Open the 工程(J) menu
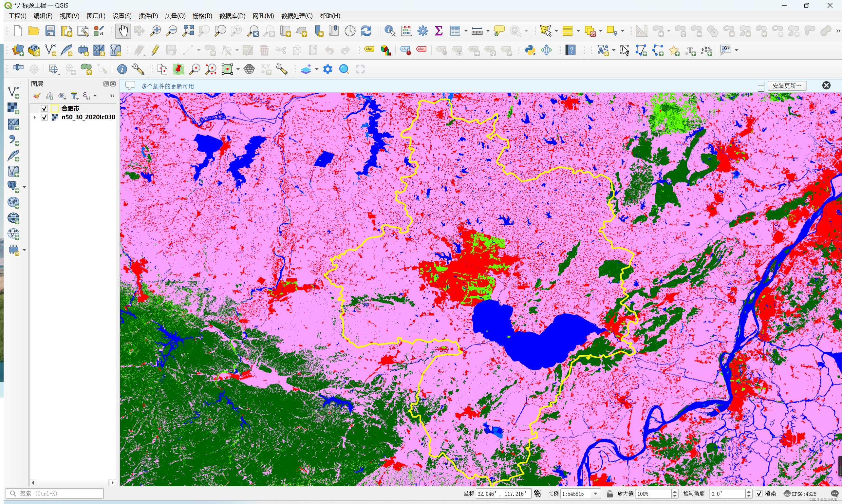 pos(17,16)
